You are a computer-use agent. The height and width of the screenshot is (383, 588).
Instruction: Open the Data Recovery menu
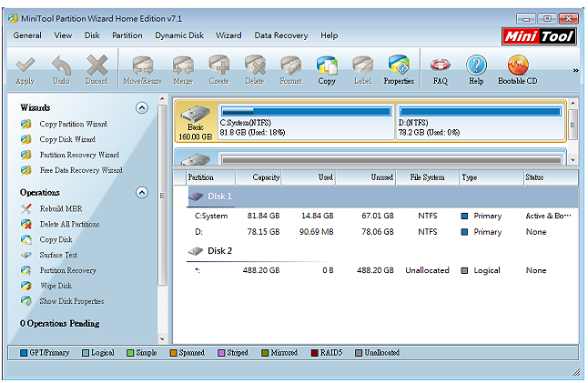pyautogui.click(x=281, y=35)
